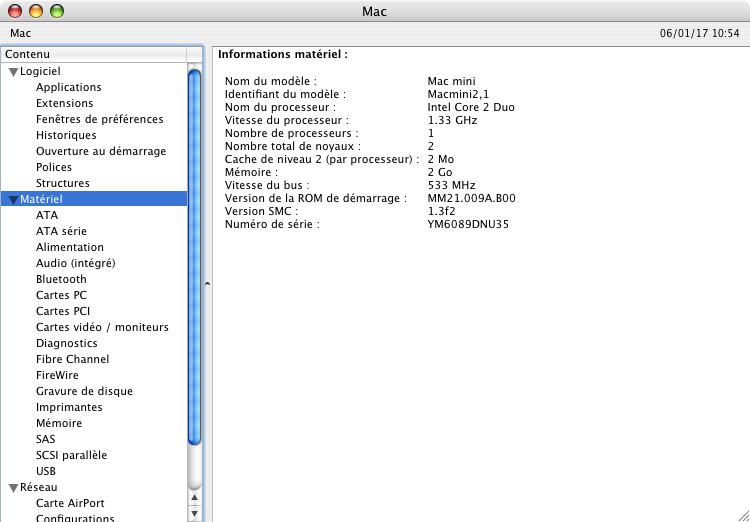Screen dimensions: 750x522
Task: Click the Intel Core 2 Duo value
Action: point(471,107)
